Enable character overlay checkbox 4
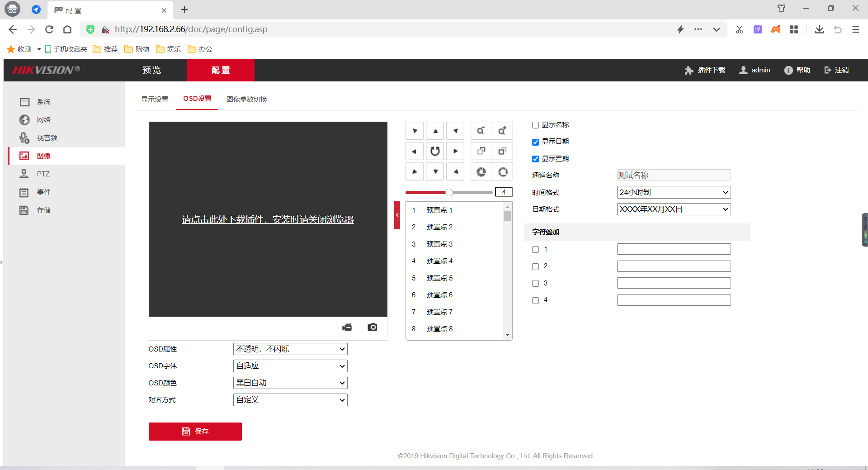The width and height of the screenshot is (868, 470). (x=535, y=300)
